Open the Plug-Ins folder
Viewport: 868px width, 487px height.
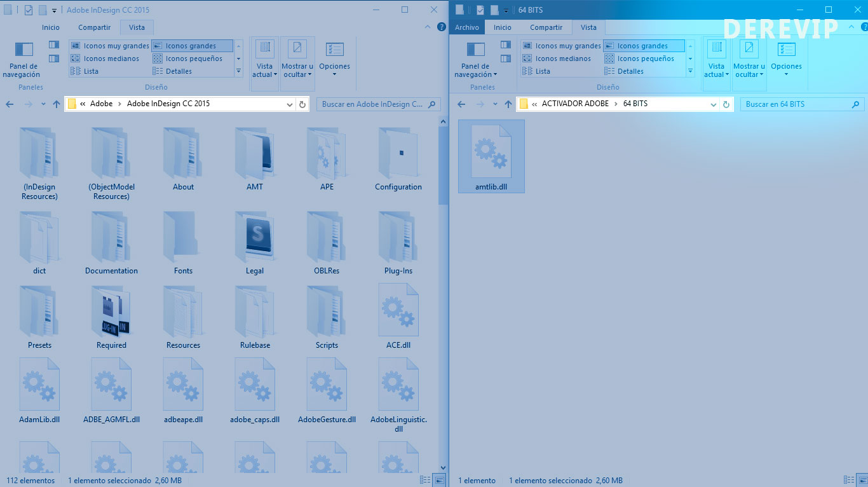(398, 243)
